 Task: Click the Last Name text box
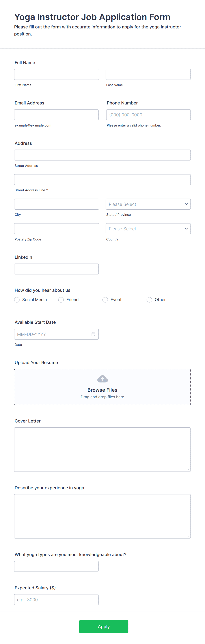click(148, 74)
